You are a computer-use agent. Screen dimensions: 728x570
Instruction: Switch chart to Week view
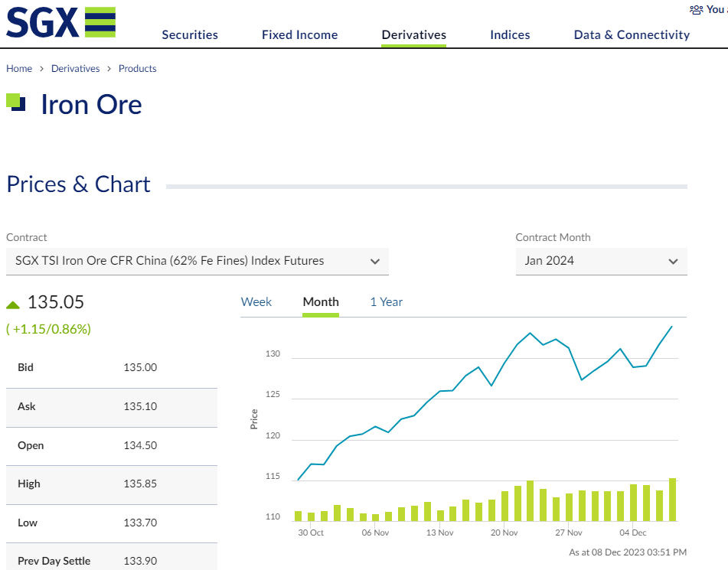[x=256, y=301]
